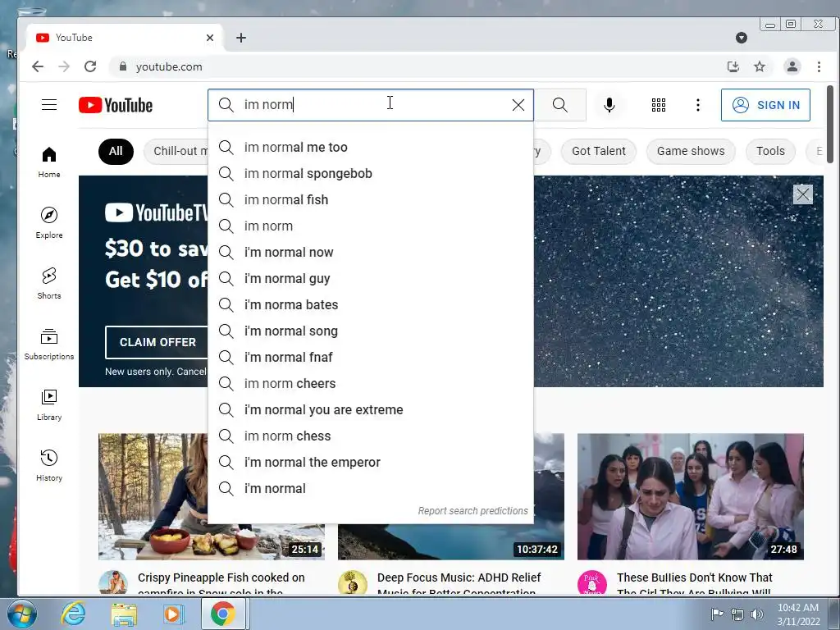Choose suggestion 'im normal fish'

point(371,200)
